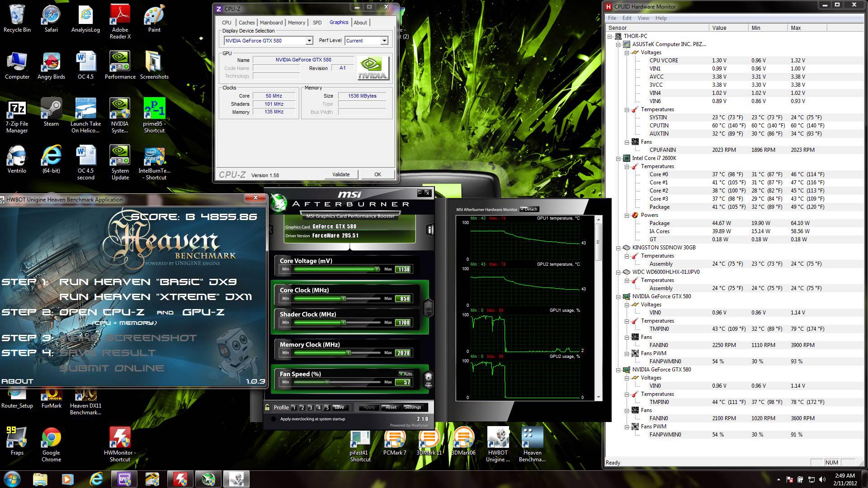Collapse the ASUSTeK Fans tree node
868x488 pixels.
pyautogui.click(x=627, y=142)
